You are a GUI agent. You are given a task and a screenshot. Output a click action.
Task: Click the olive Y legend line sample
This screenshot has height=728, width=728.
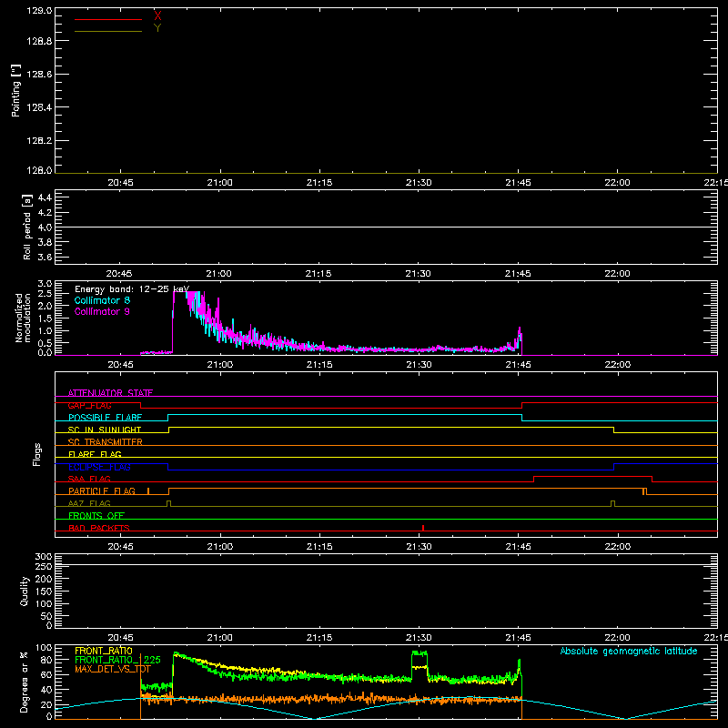pyautogui.click(x=108, y=32)
